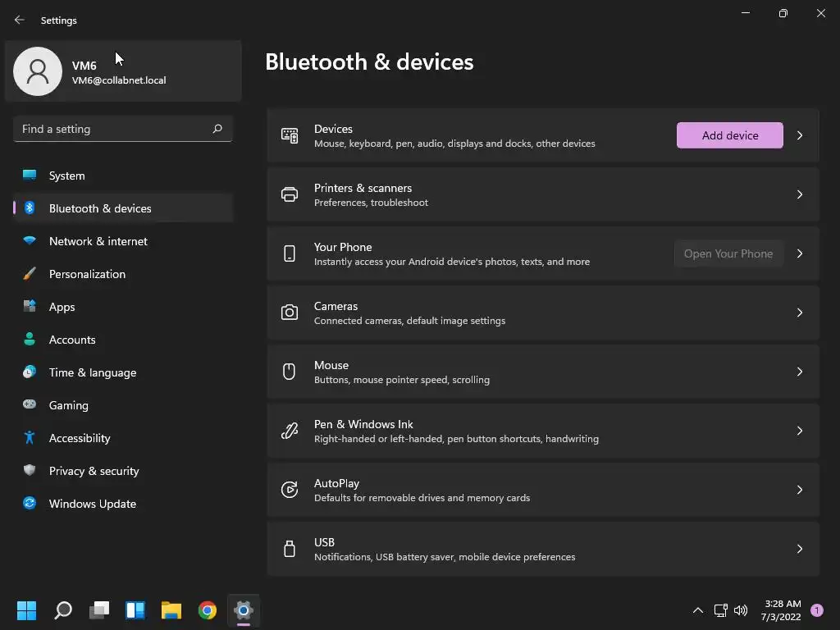
Task: Click the AutoPlay icon
Action: 290,490
